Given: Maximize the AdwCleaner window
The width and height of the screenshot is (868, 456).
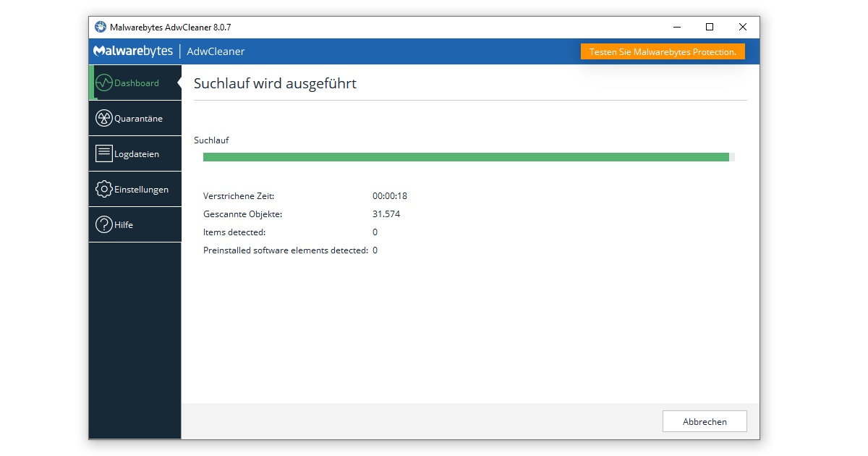Looking at the screenshot, I should 710,28.
